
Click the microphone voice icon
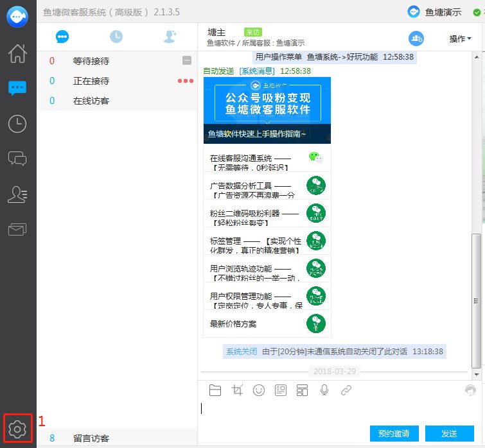[324, 390]
